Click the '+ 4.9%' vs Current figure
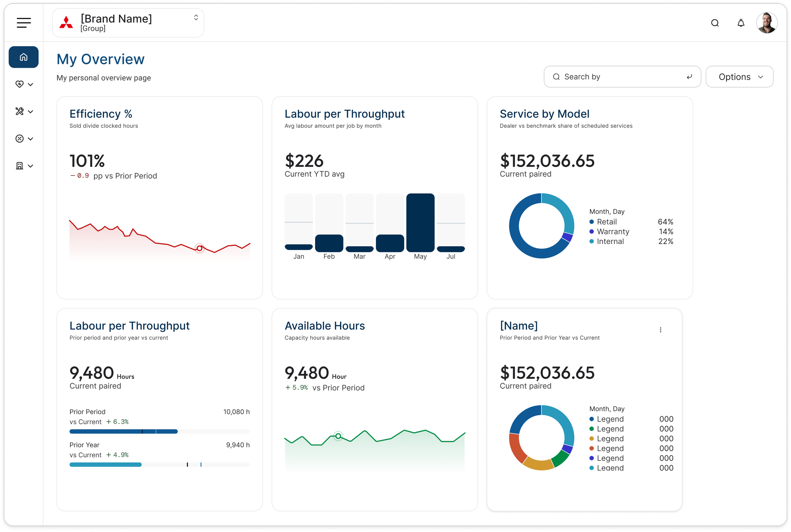The height and width of the screenshot is (532, 791). click(117, 455)
